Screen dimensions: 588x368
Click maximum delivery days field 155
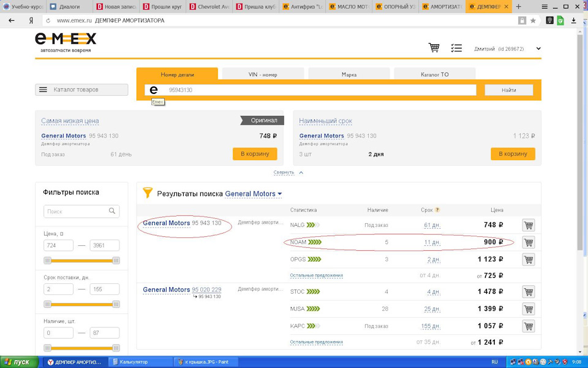coord(105,289)
